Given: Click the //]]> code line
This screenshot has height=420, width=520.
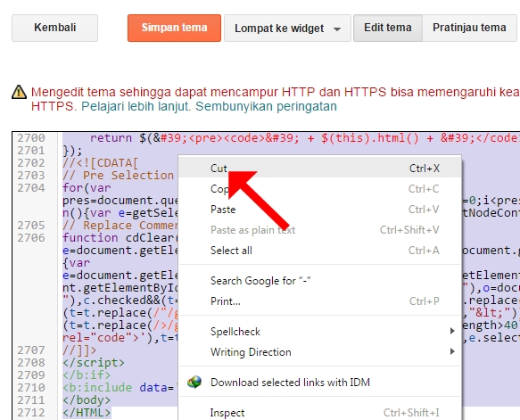Looking at the screenshot, I should pos(79,350).
